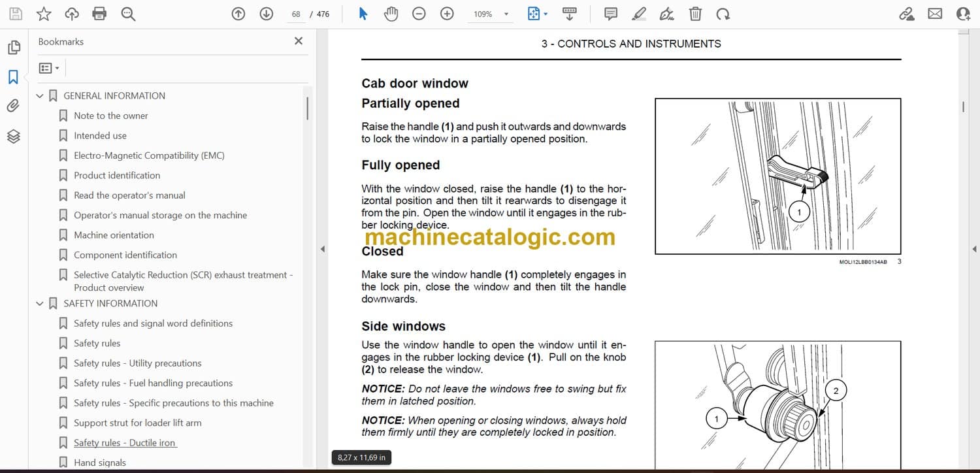The height and width of the screenshot is (473, 980).
Task: Click the Partially opened subheading
Action: pos(410,103)
